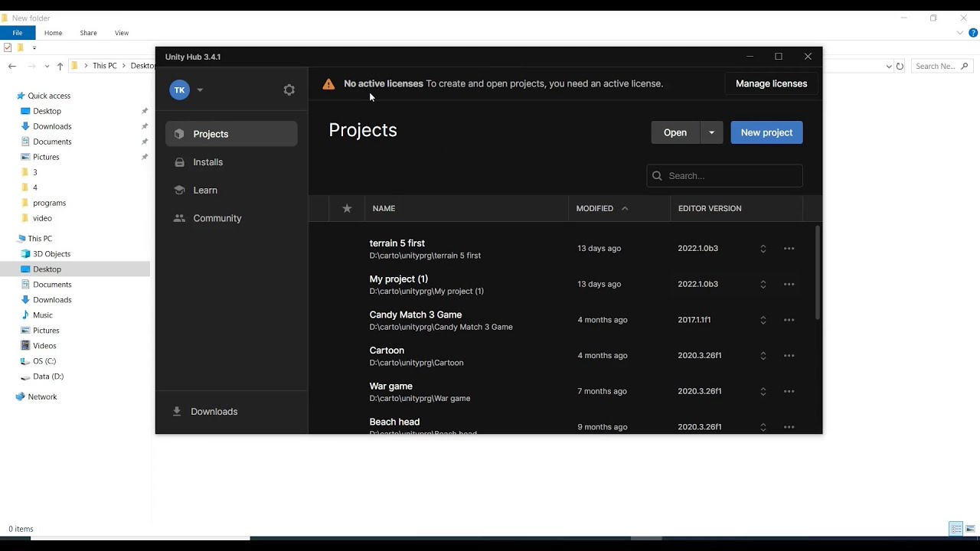Change editor version for War game

point(763,391)
